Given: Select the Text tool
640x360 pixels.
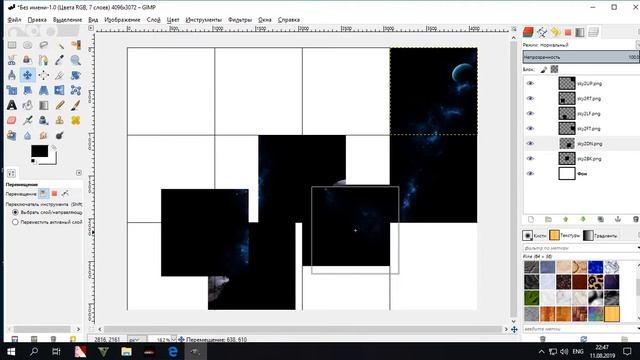Looking at the screenshot, I should pyautogui.click(x=12, y=105).
